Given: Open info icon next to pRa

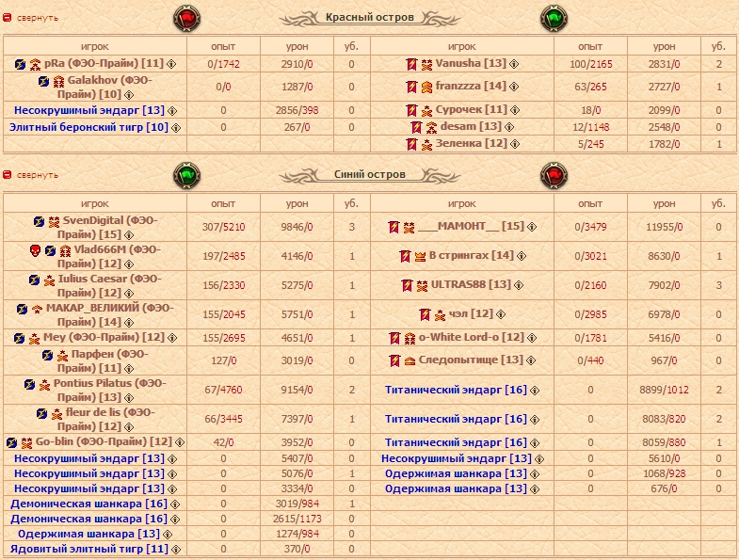Looking at the screenshot, I should tap(171, 64).
